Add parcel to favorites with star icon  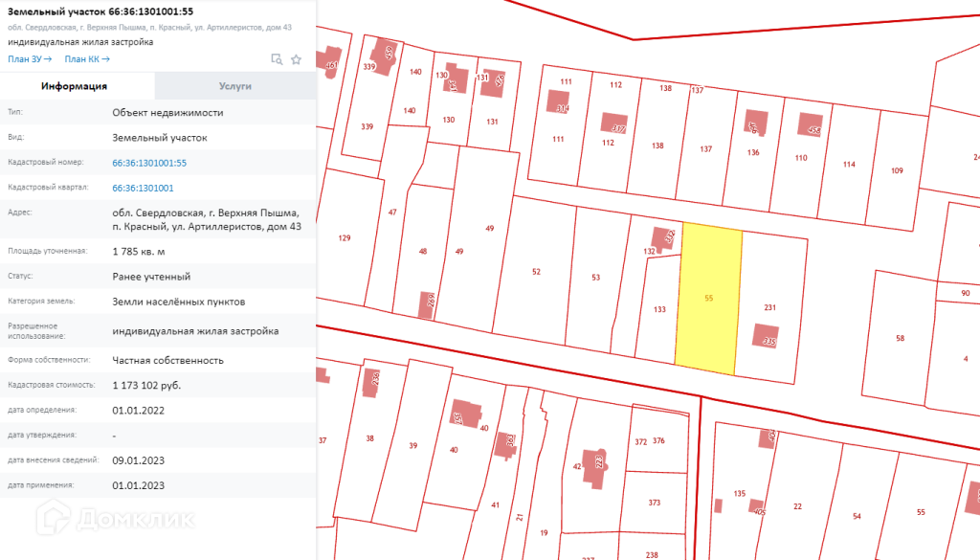pyautogui.click(x=297, y=59)
